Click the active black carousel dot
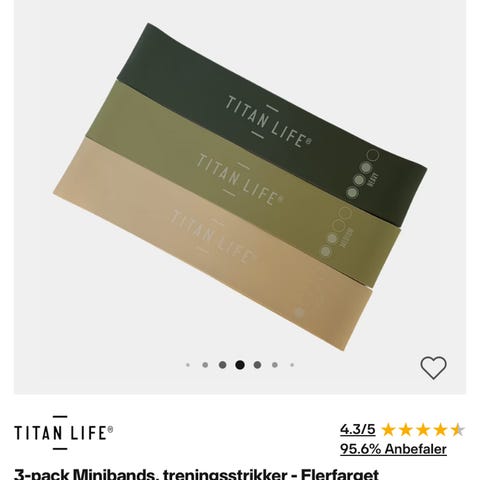The height and width of the screenshot is (480, 480). 240,365
